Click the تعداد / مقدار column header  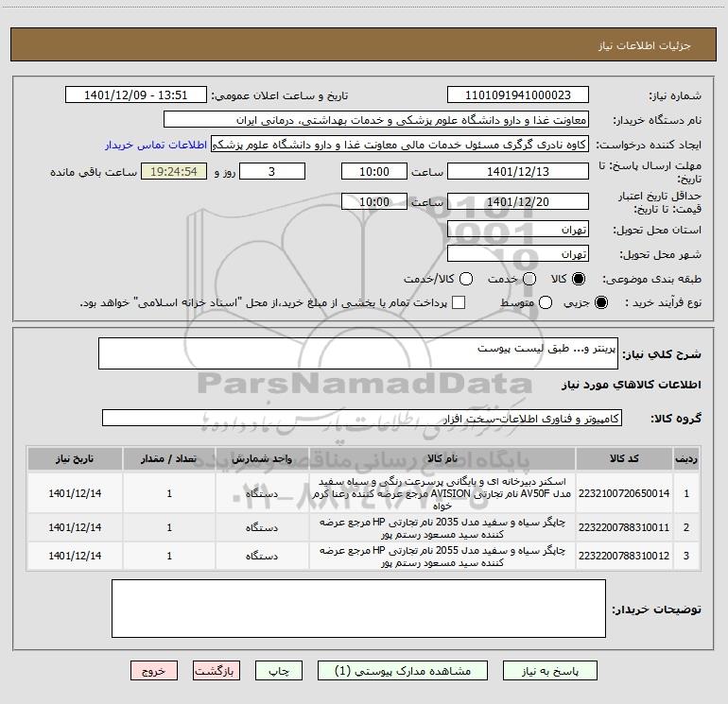point(169,458)
